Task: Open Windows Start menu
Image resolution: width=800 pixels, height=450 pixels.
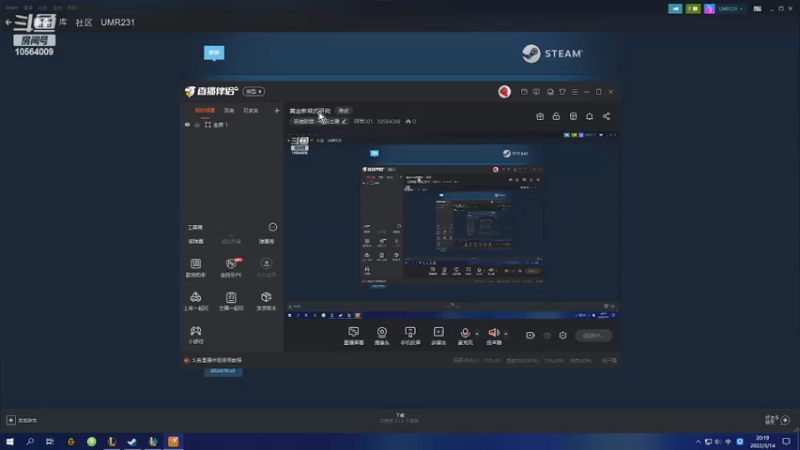Action: coord(10,442)
